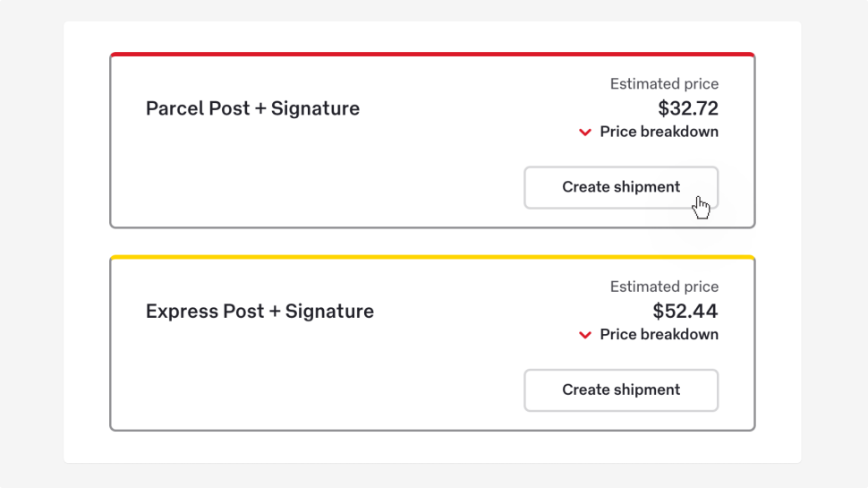
Task: Expand Price breakdown for Parcel Post + Signature
Action: [659, 133]
